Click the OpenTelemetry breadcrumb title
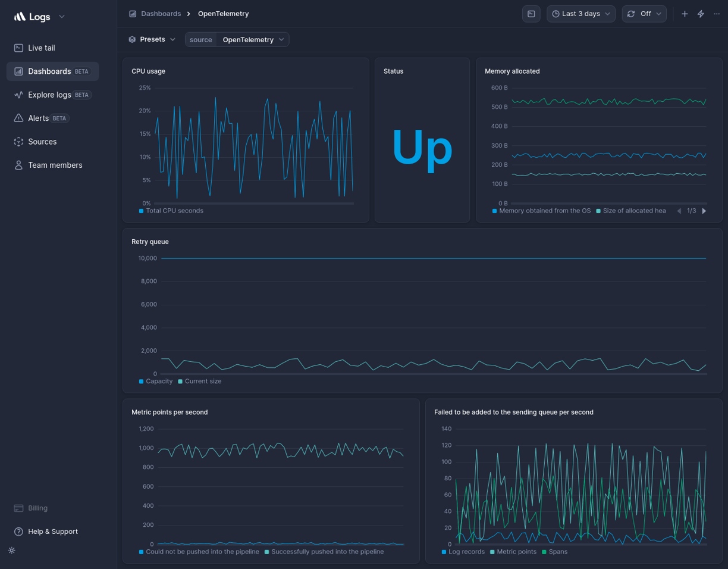The height and width of the screenshot is (569, 728). click(224, 14)
